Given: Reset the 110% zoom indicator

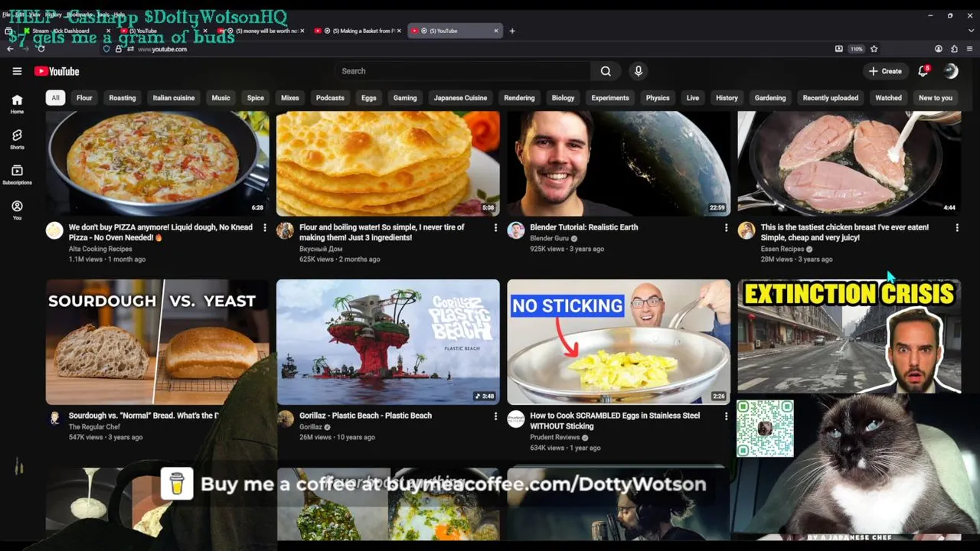Looking at the screenshot, I should coord(856,49).
